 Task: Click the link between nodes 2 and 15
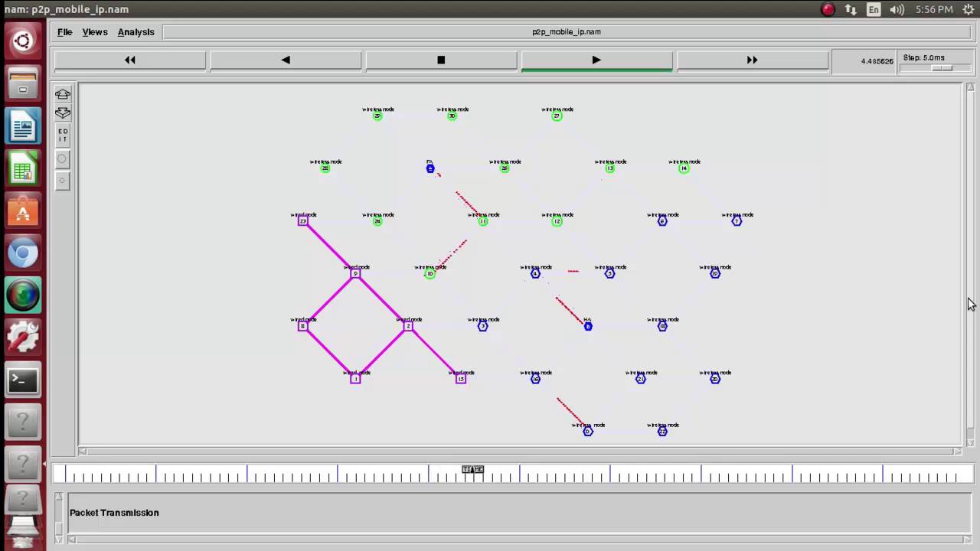(x=434, y=352)
